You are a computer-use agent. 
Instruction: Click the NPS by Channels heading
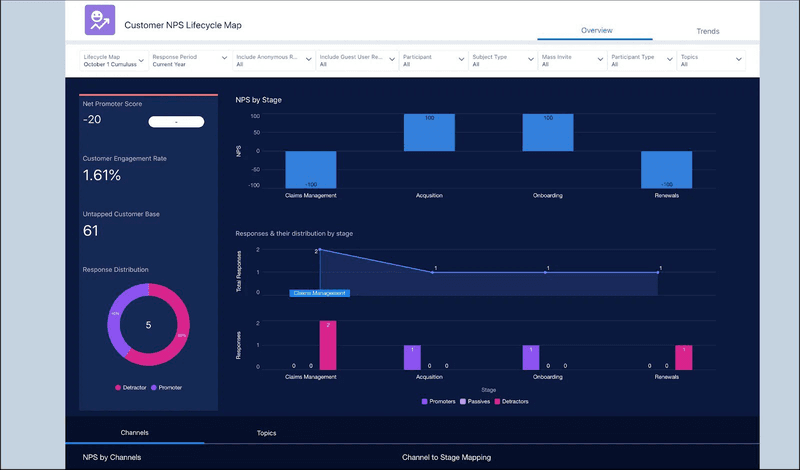(112, 458)
